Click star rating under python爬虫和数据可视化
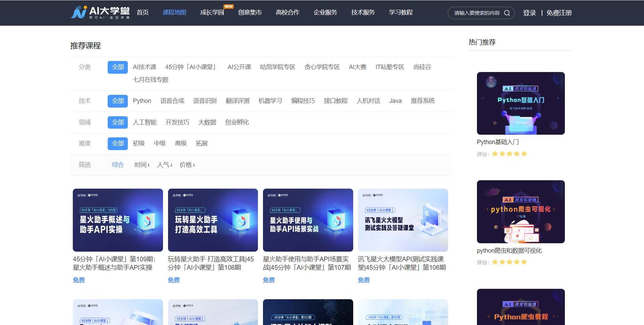644x325 pixels. click(509, 262)
